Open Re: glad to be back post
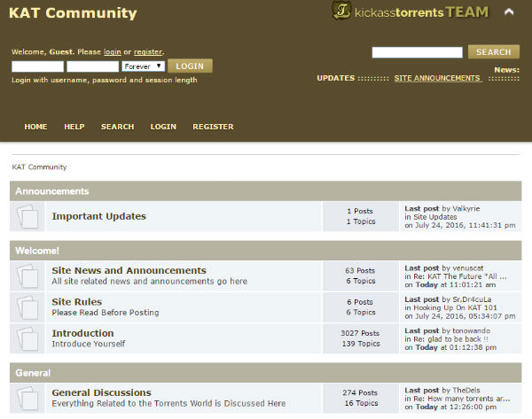The image size is (532, 419). click(x=450, y=339)
